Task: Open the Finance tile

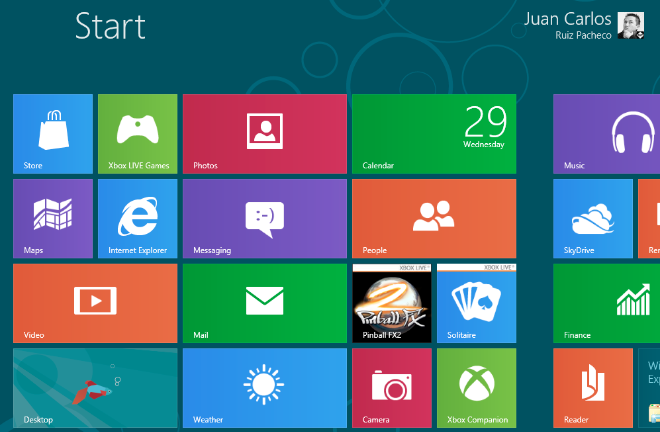Action: click(607, 303)
